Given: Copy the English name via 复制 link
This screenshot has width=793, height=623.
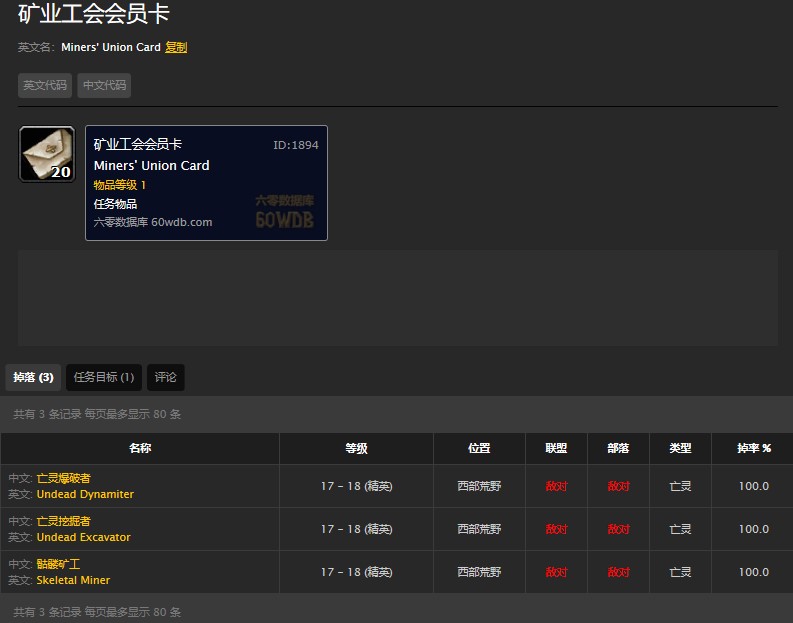Looking at the screenshot, I should [x=176, y=47].
